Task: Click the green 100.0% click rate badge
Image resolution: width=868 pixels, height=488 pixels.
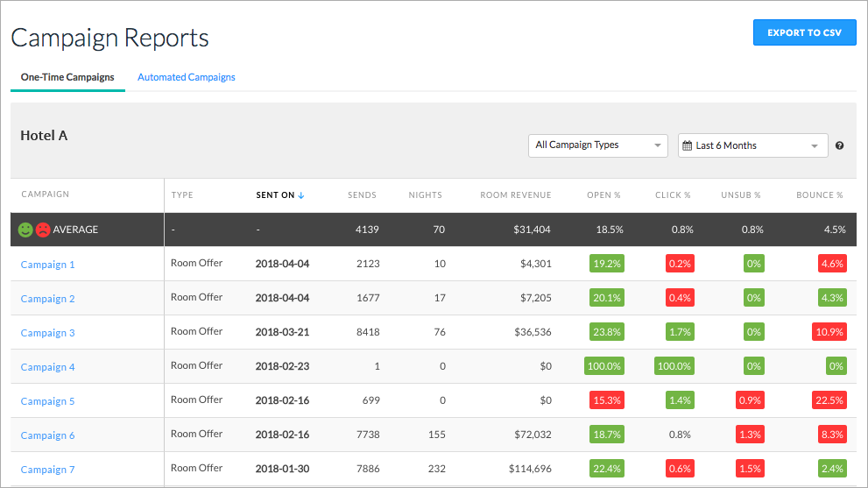Action: 674,366
